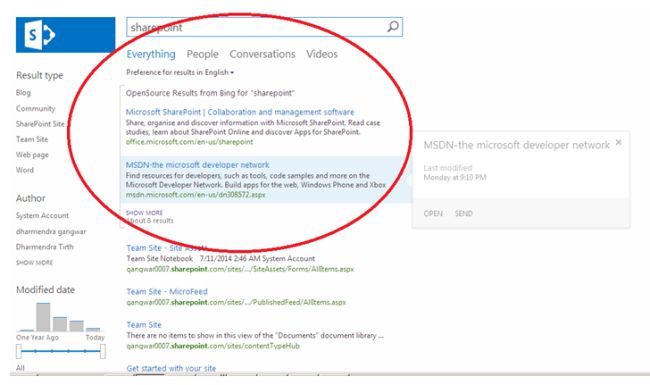Click right handle of Modified date slider

[103, 351]
